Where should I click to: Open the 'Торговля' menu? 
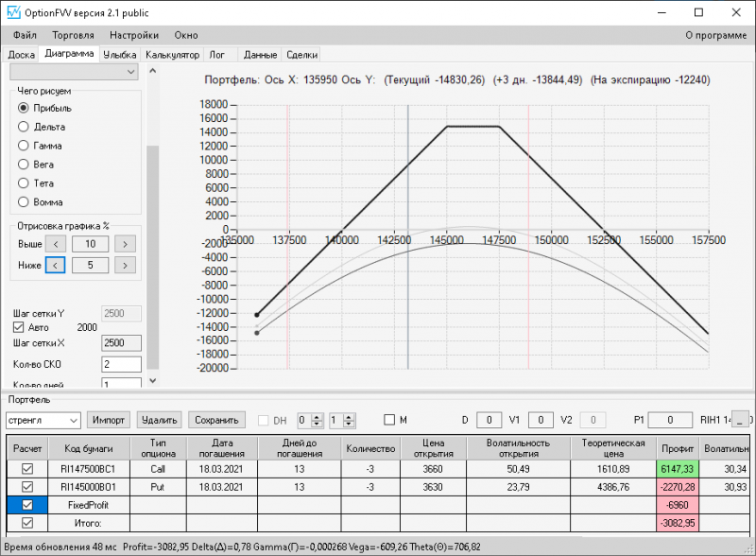point(73,35)
